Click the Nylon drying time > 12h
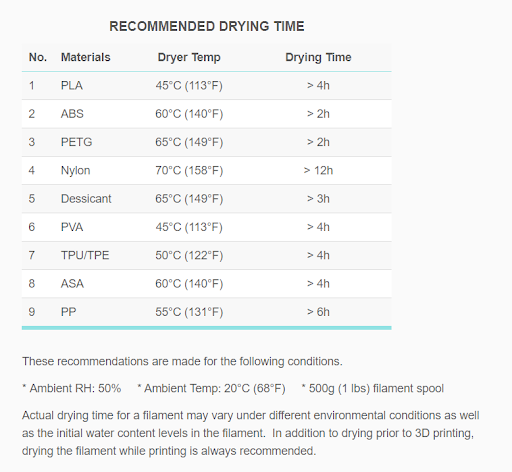 (318, 171)
